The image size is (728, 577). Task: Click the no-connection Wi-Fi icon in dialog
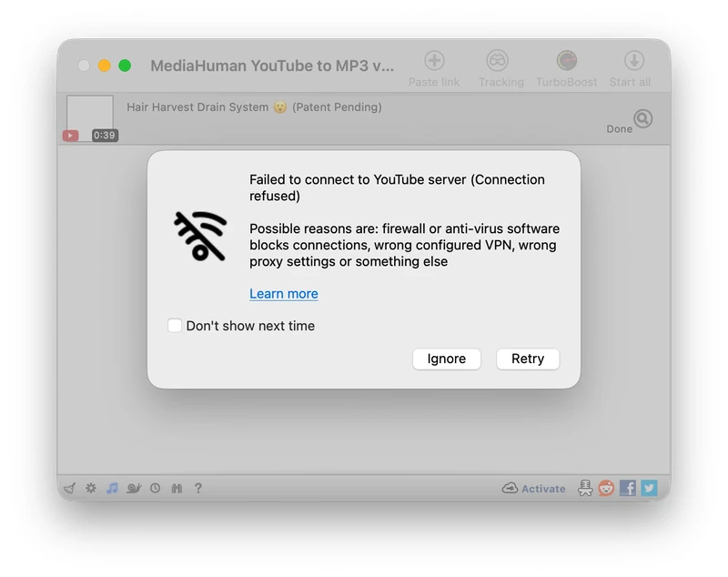point(200,236)
